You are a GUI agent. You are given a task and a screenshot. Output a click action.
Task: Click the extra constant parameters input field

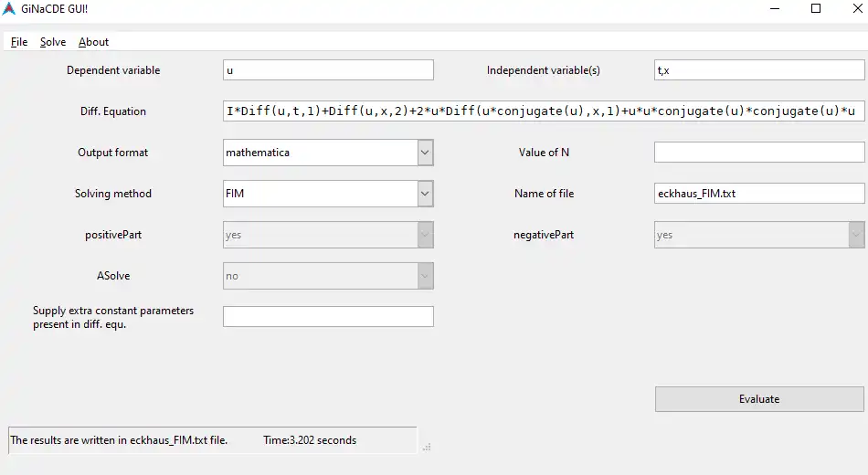328,317
